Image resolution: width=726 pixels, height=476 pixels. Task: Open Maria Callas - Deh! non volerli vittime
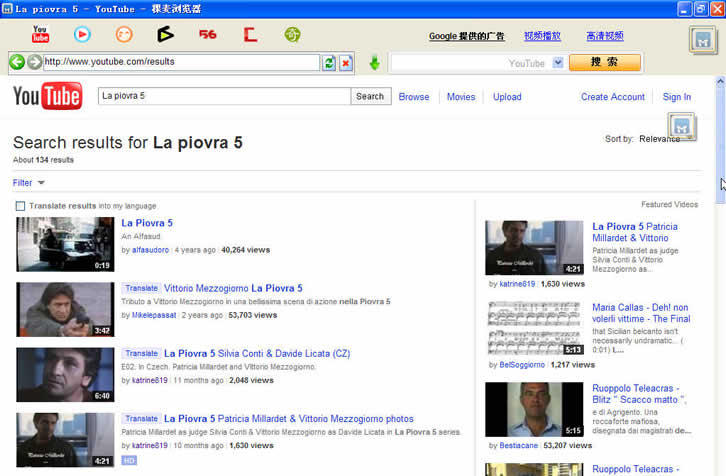click(x=641, y=313)
